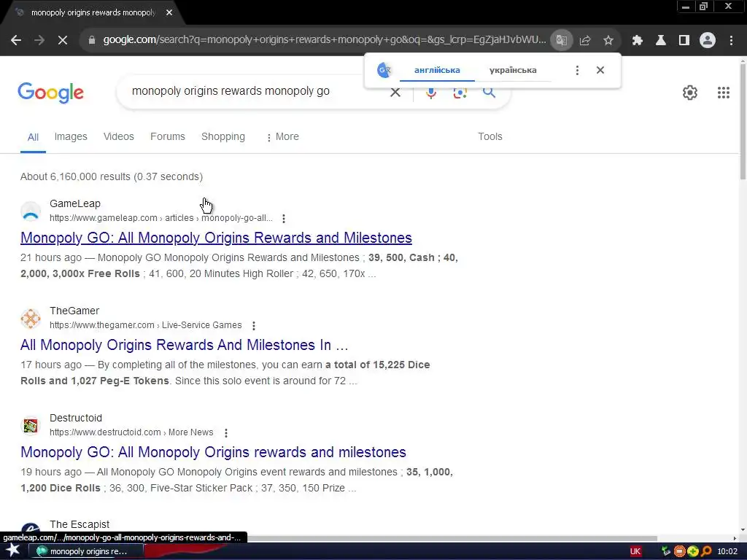
Task: Open more options for GameLeap result
Action: point(284,219)
